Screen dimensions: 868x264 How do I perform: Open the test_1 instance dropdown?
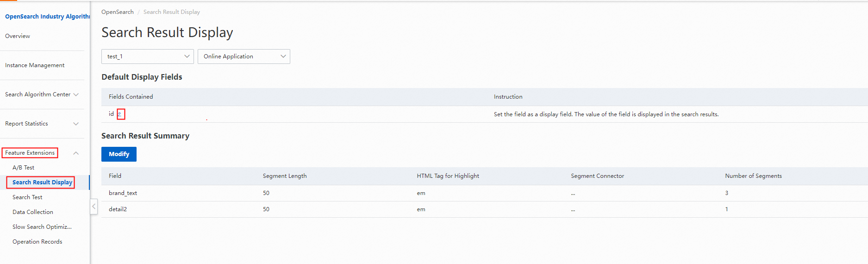click(x=147, y=57)
